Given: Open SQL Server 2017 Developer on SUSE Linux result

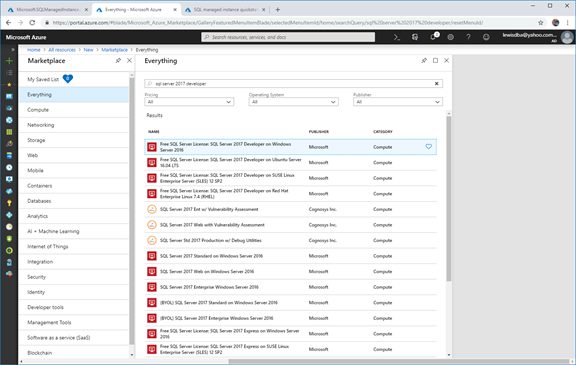Looking at the screenshot, I should click(291, 178).
